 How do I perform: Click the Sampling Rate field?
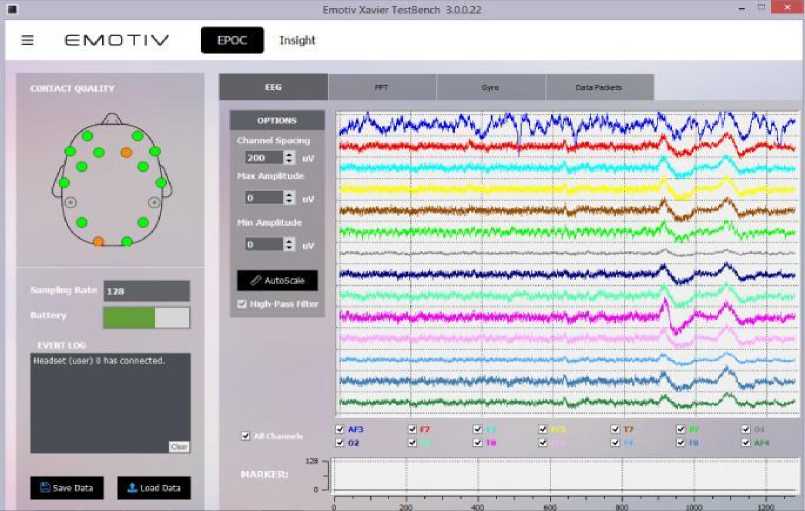[146, 291]
